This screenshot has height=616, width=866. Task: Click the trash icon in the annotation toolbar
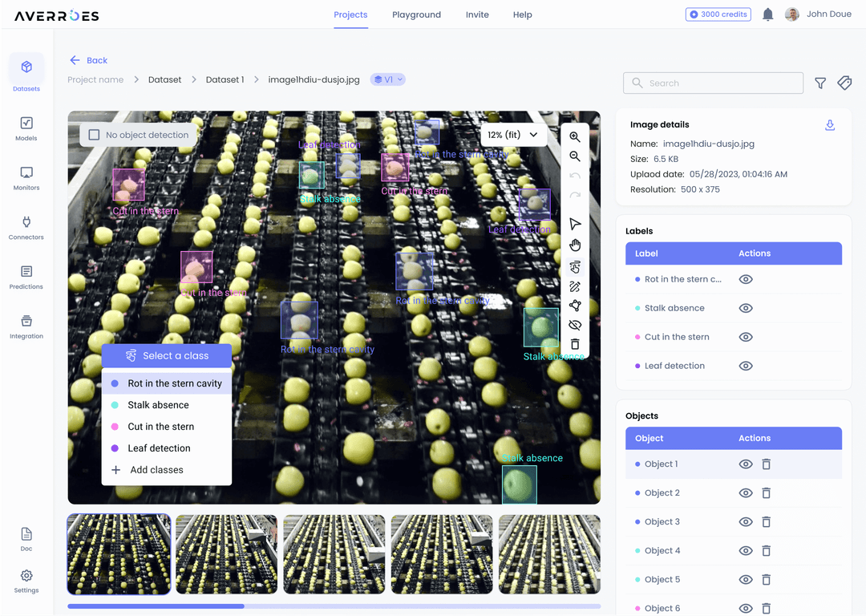click(575, 343)
